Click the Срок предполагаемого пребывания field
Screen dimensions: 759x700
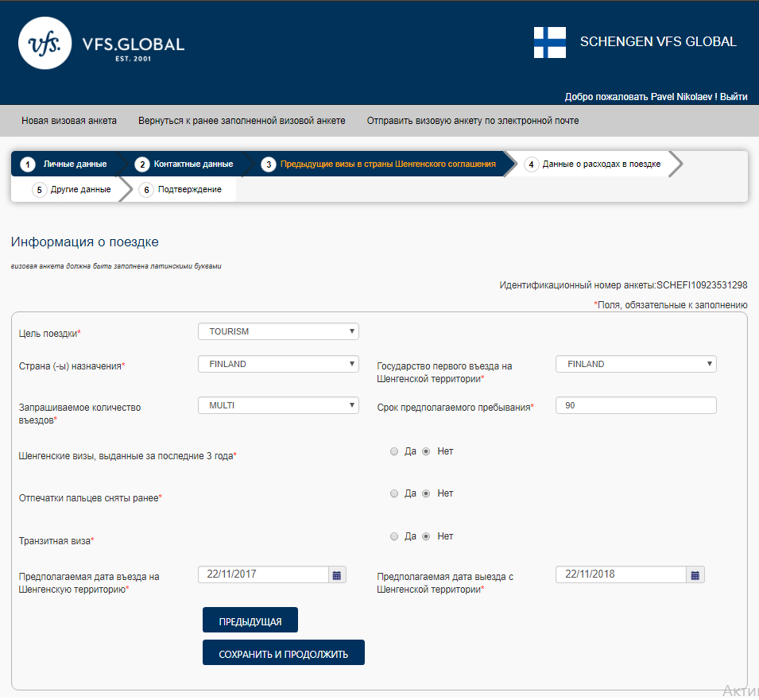tap(636, 405)
